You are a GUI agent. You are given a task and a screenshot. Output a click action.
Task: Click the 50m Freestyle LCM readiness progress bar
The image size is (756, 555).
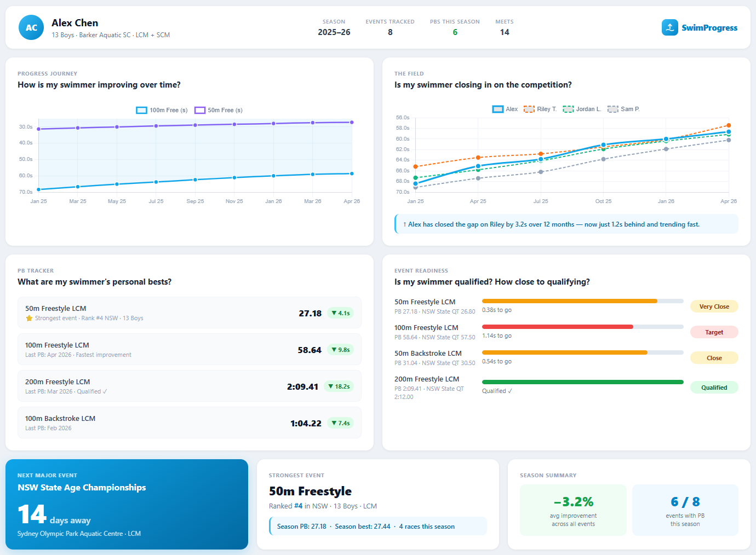[x=583, y=301]
